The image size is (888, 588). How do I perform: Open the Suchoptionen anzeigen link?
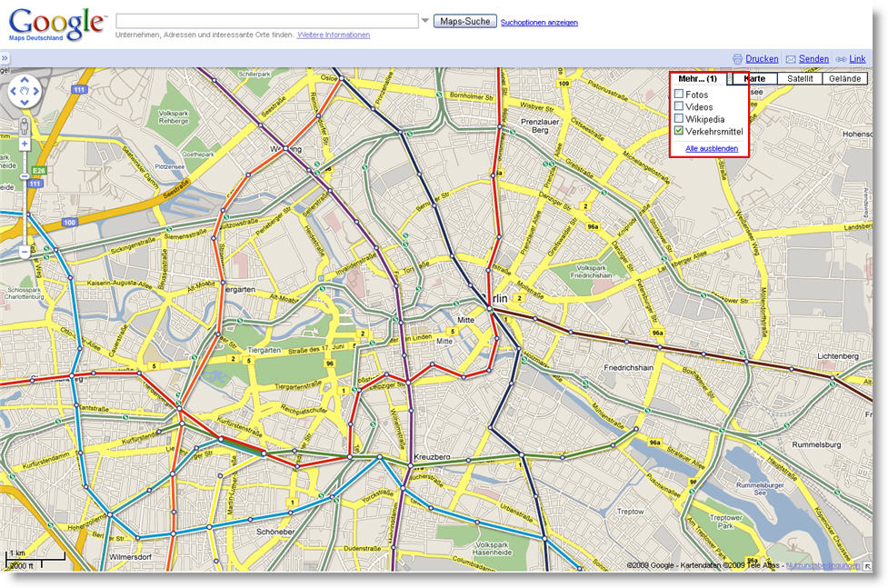pos(537,22)
